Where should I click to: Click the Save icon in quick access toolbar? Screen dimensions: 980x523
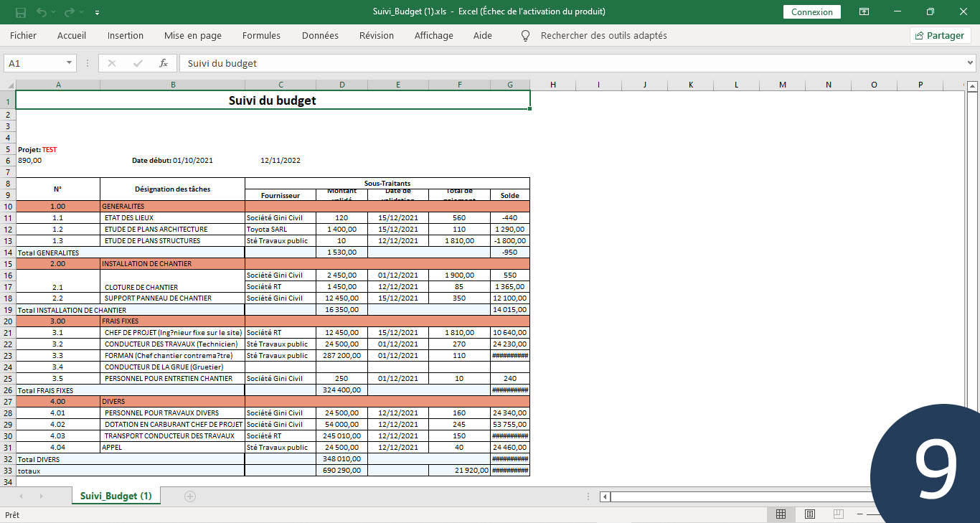[x=21, y=12]
